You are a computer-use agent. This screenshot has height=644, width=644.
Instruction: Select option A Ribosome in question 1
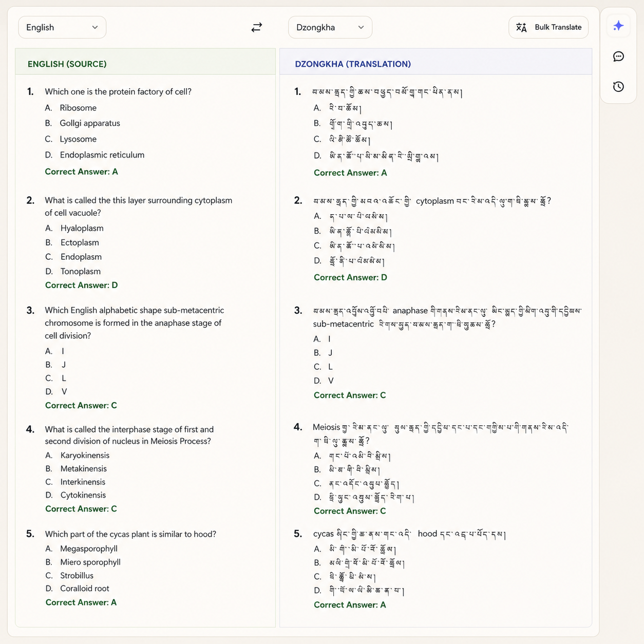coord(71,108)
